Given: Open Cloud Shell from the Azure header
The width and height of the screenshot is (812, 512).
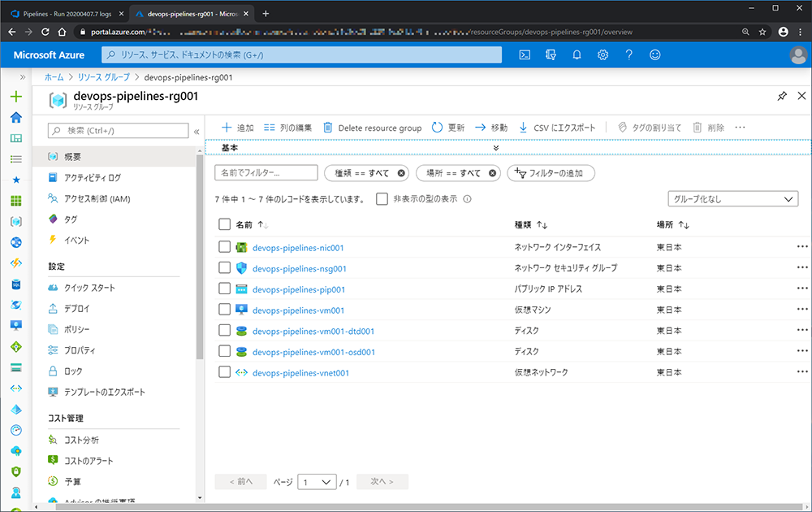Looking at the screenshot, I should pyautogui.click(x=525, y=55).
